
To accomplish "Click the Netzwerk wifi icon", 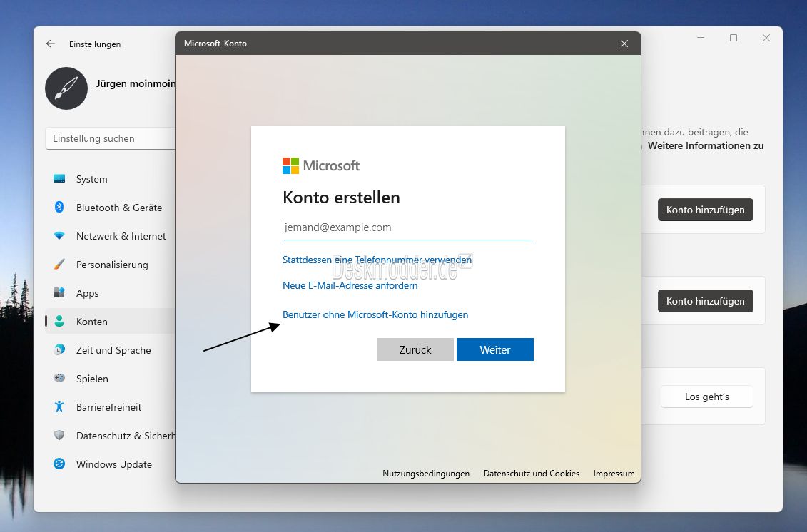I will point(59,235).
